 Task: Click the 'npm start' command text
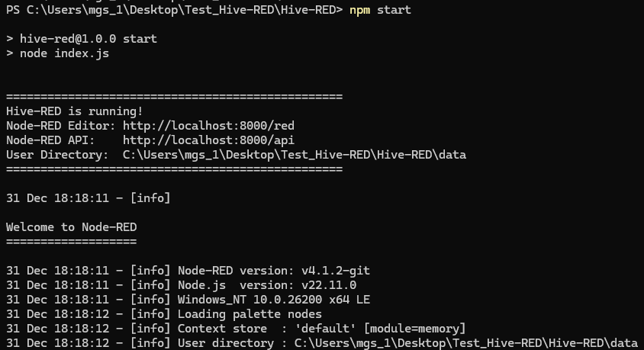click(380, 10)
